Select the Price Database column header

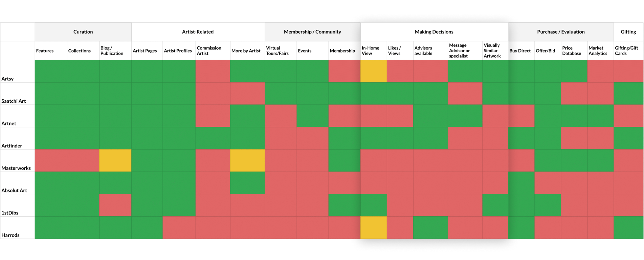click(574, 51)
